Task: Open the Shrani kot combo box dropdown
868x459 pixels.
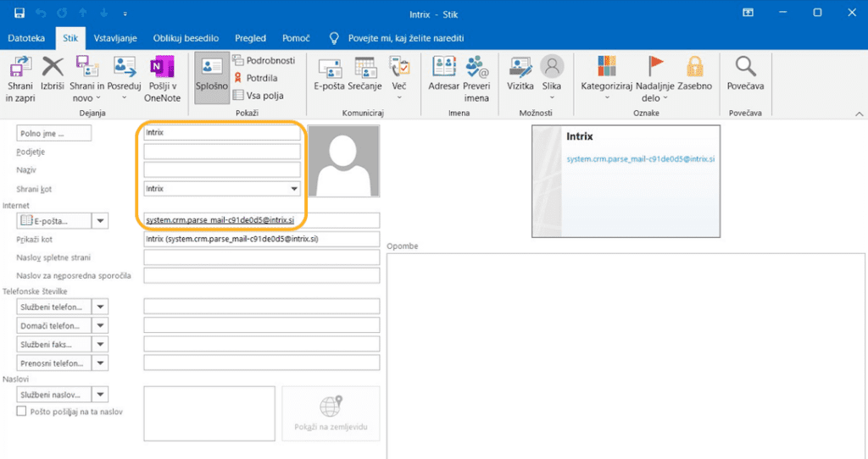Action: coord(294,189)
